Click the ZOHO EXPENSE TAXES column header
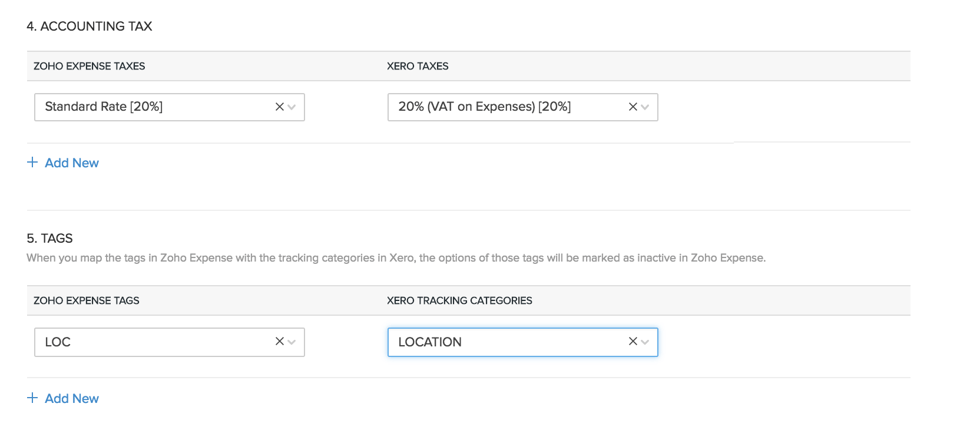Screen dimensions: 980x443 tap(89, 66)
